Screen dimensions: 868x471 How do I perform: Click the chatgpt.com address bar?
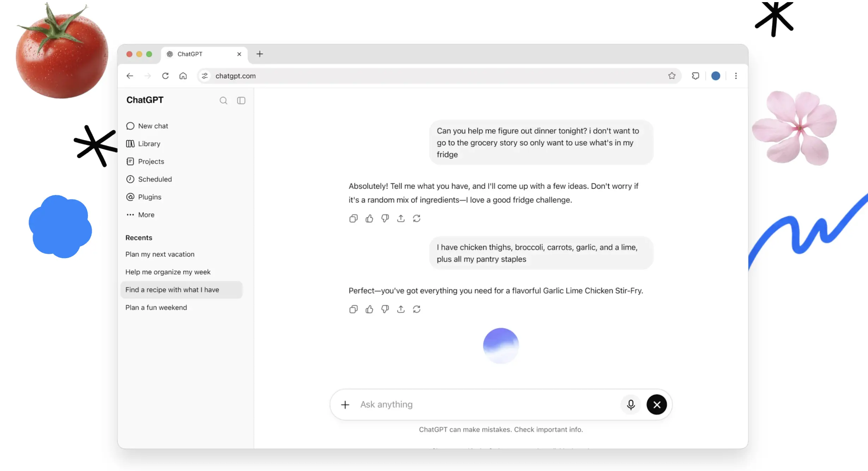tap(439, 76)
